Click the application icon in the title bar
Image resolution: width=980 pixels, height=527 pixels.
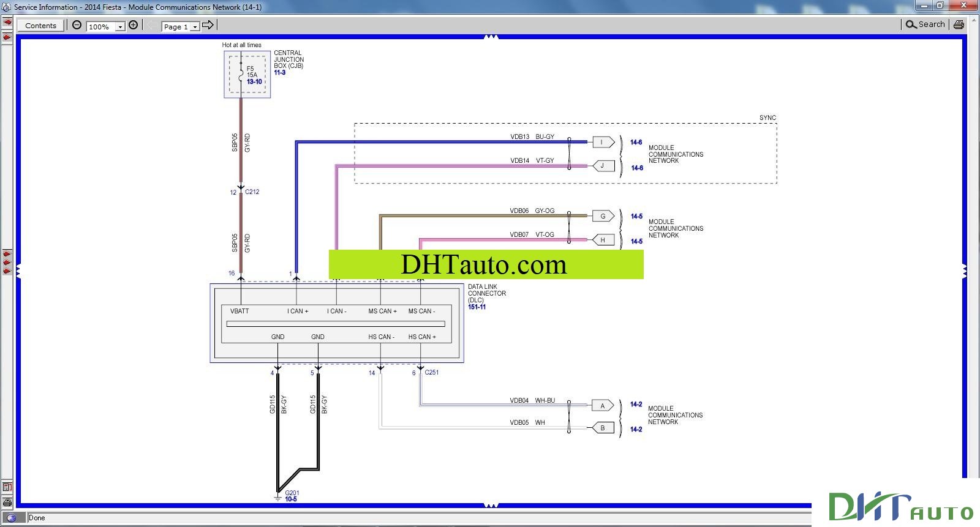click(x=6, y=7)
